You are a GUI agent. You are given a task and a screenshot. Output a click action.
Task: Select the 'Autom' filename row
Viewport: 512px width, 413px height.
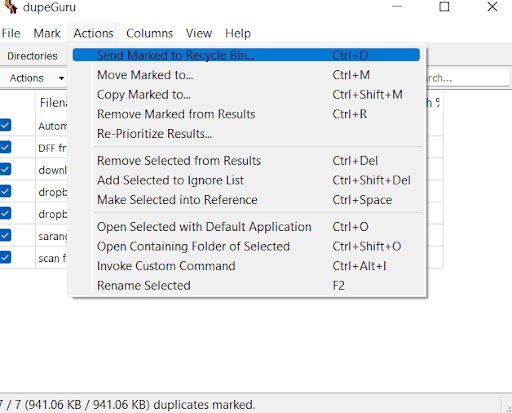pos(52,126)
